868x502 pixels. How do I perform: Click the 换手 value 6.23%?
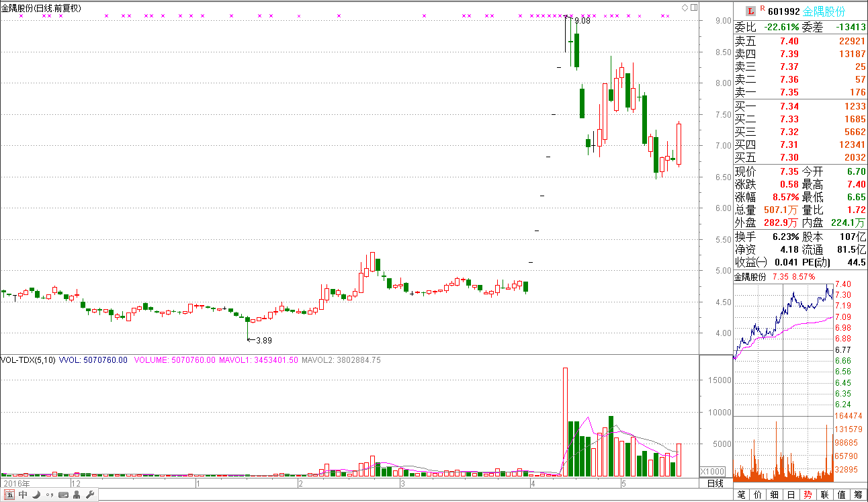[x=785, y=237]
